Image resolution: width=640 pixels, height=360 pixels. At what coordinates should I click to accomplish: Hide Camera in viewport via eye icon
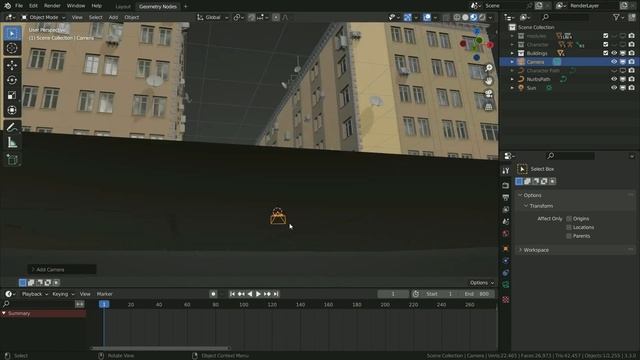point(614,62)
